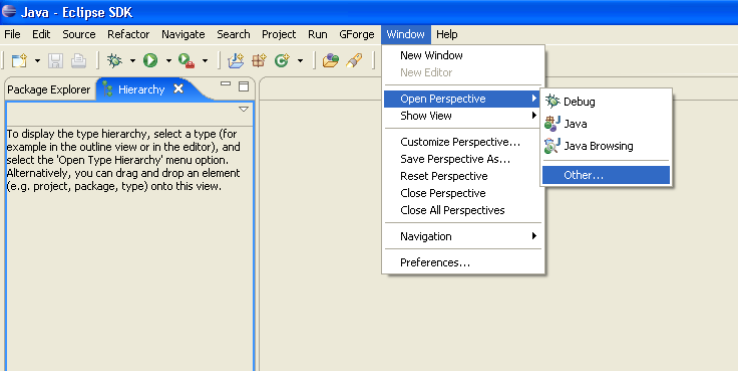738x371 pixels.
Task: Open the Project menu
Action: (279, 34)
